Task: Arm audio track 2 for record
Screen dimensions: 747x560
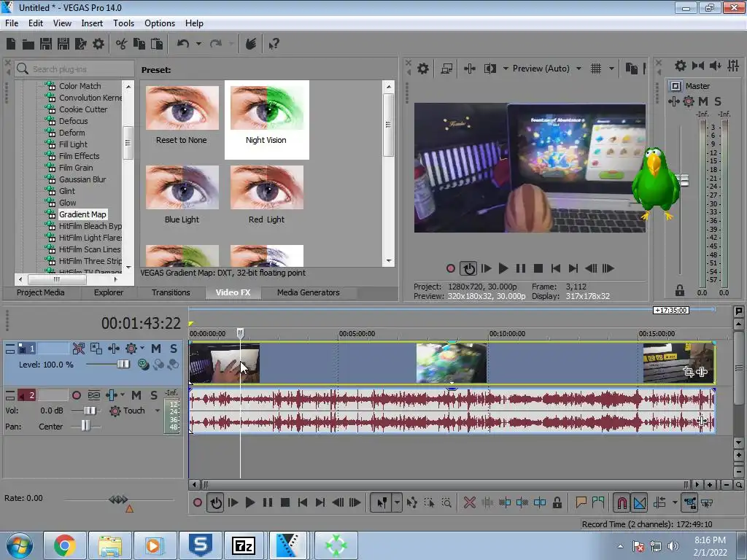Action: 76,395
